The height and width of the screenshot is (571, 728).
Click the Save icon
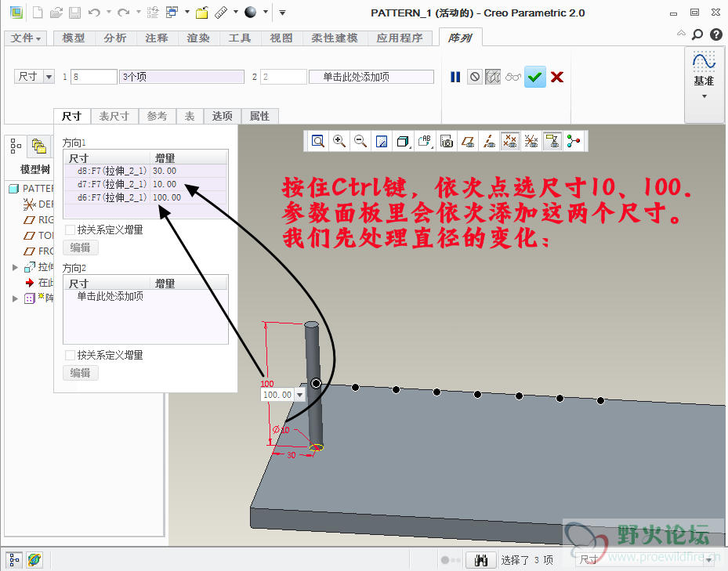coord(74,13)
